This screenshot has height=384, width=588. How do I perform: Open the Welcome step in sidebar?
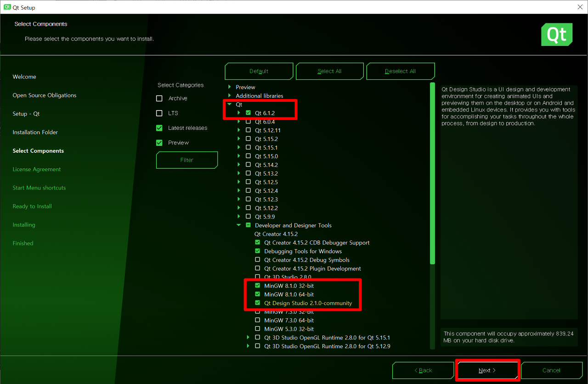24,77
